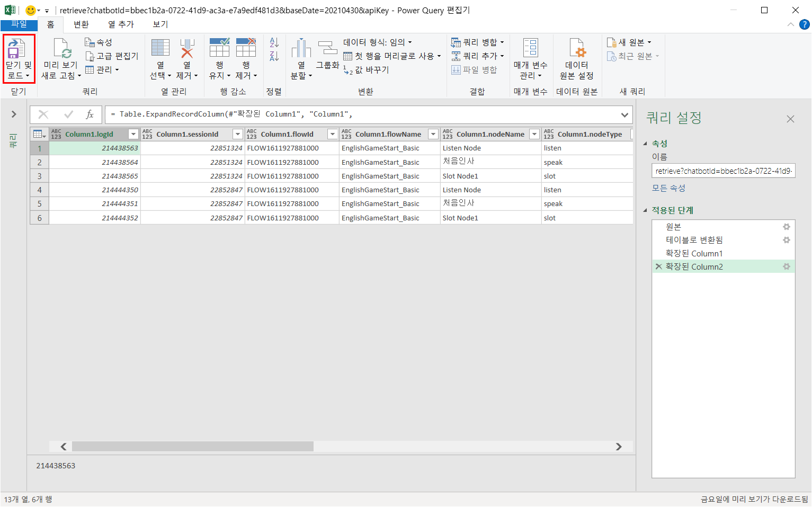Expand the 쿼리 navigation pane arrow
The image size is (812, 507).
click(14, 114)
